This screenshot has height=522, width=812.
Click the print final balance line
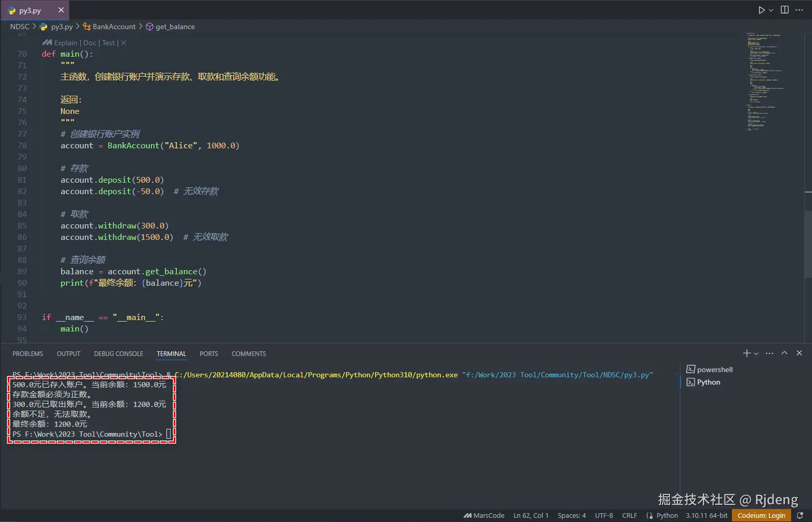(x=131, y=283)
